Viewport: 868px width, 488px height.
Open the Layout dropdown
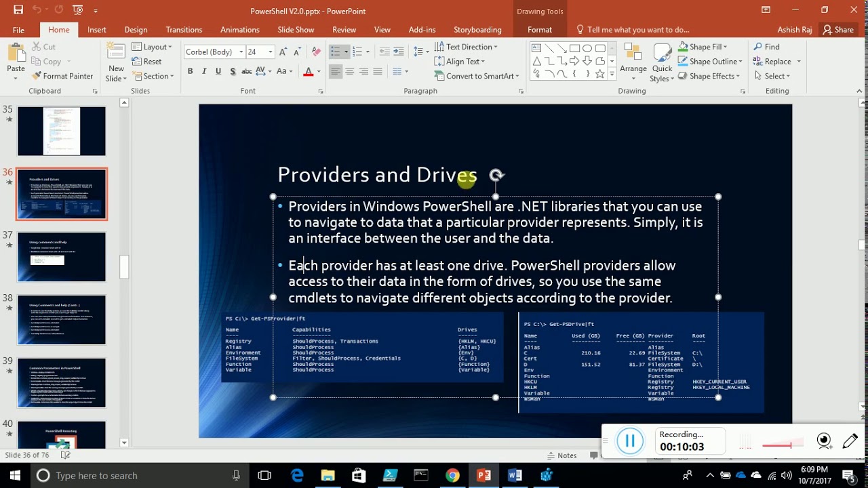coord(153,47)
